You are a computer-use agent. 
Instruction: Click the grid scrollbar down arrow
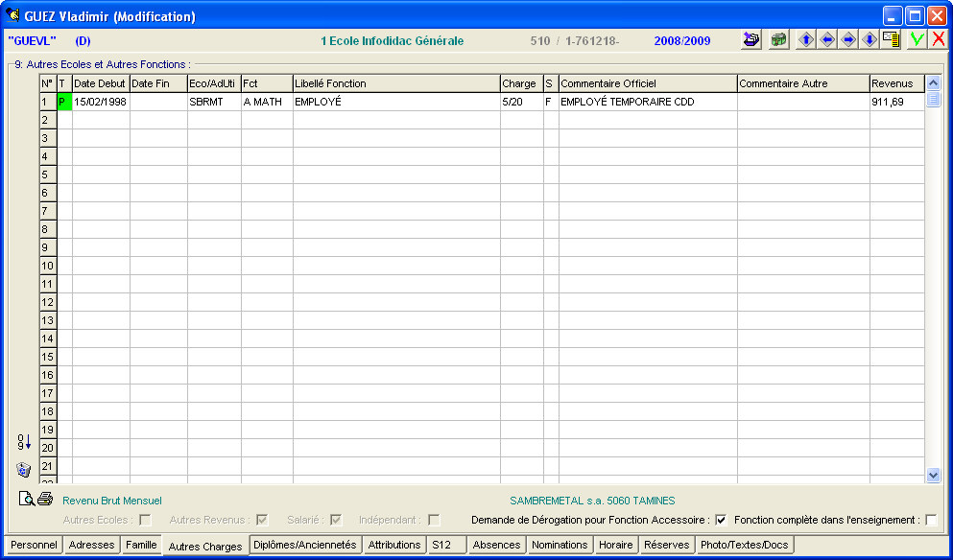point(933,476)
